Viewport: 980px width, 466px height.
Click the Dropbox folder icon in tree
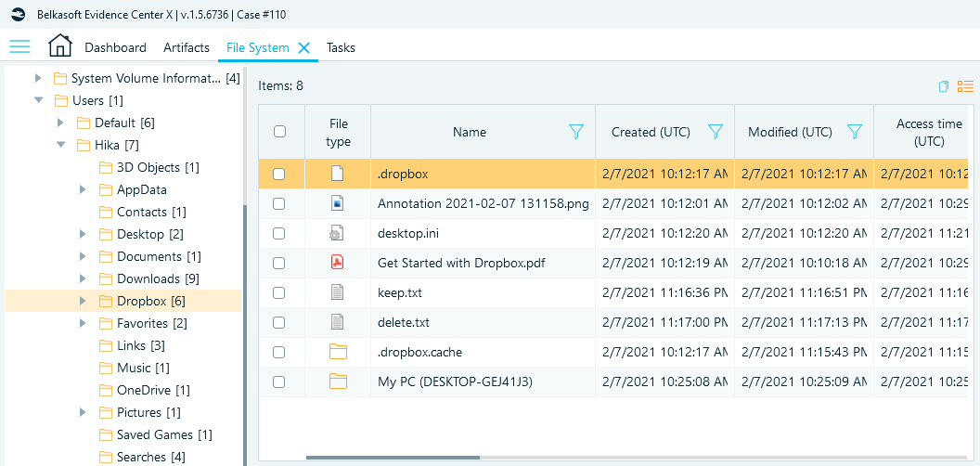pos(106,301)
